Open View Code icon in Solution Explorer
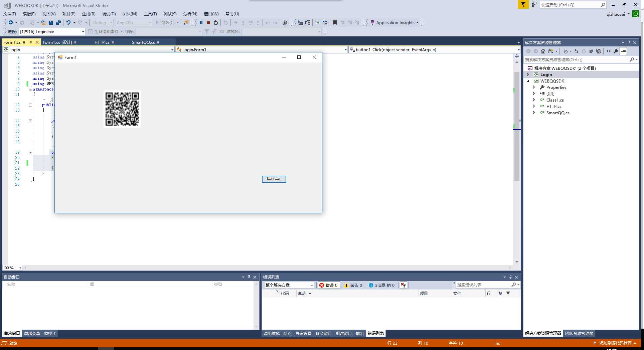Image resolution: width=644 pixels, height=350 pixels. tap(609, 51)
